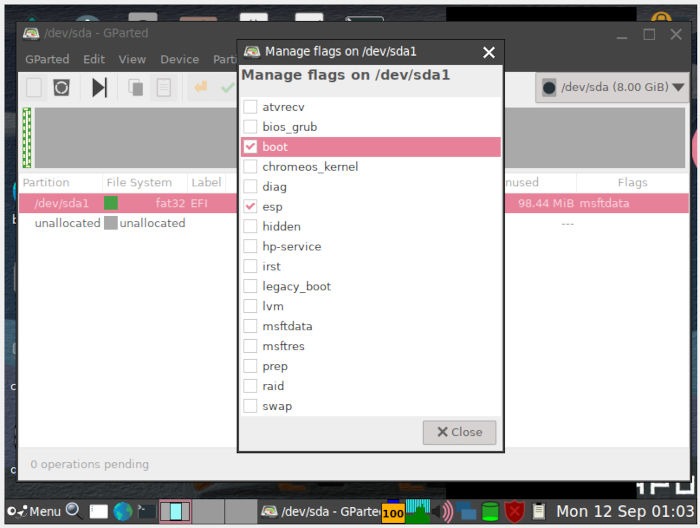Enable the raid flag checkbox
This screenshot has height=528, width=700.
(250, 386)
